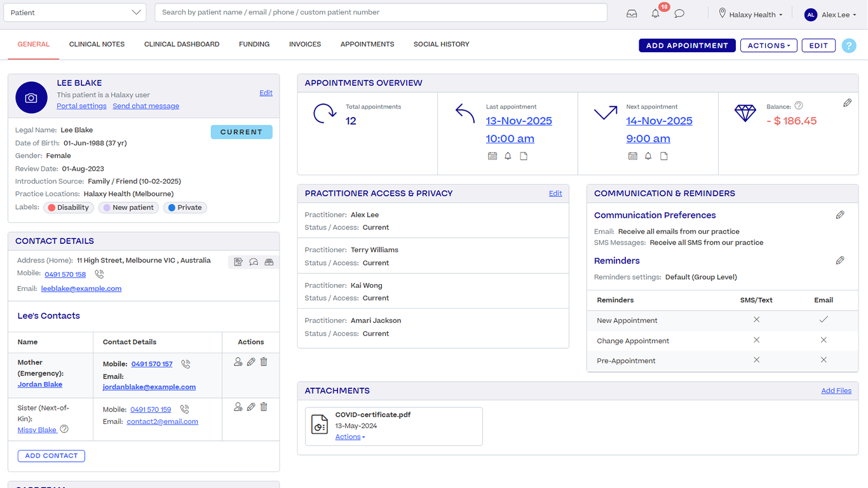Open Portal settings link
Screen dimensions: 868x488
[x=81, y=106]
